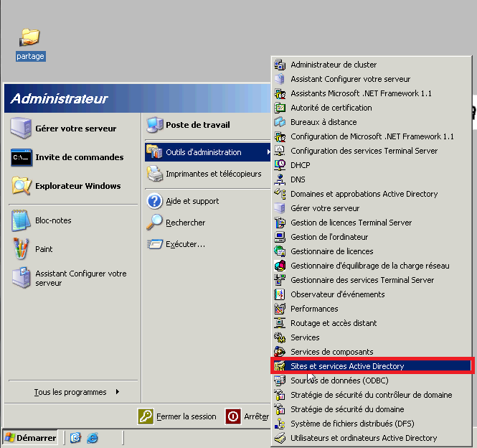Click the Bureaux à distance icon
This screenshot has height=448, width=477.
tap(280, 122)
